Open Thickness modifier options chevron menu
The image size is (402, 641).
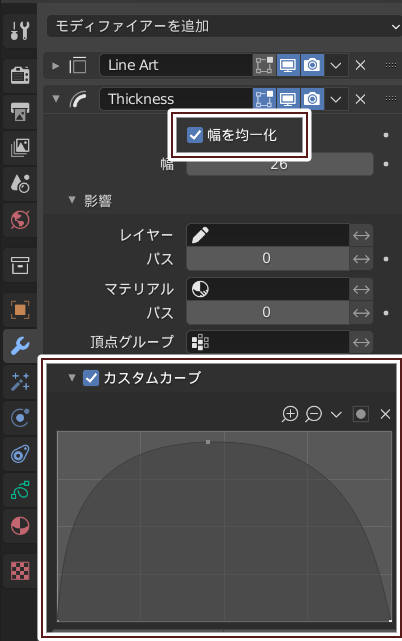tap(336, 99)
